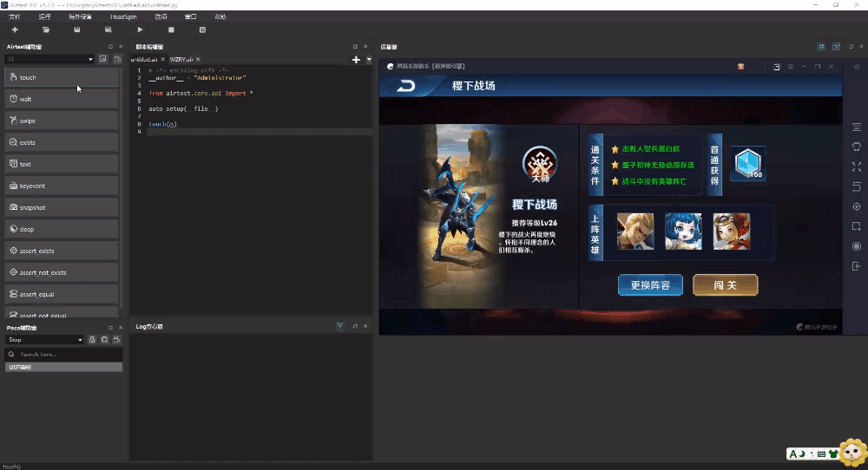Select the sleep command
This screenshot has width=868, height=470.
pos(62,229)
